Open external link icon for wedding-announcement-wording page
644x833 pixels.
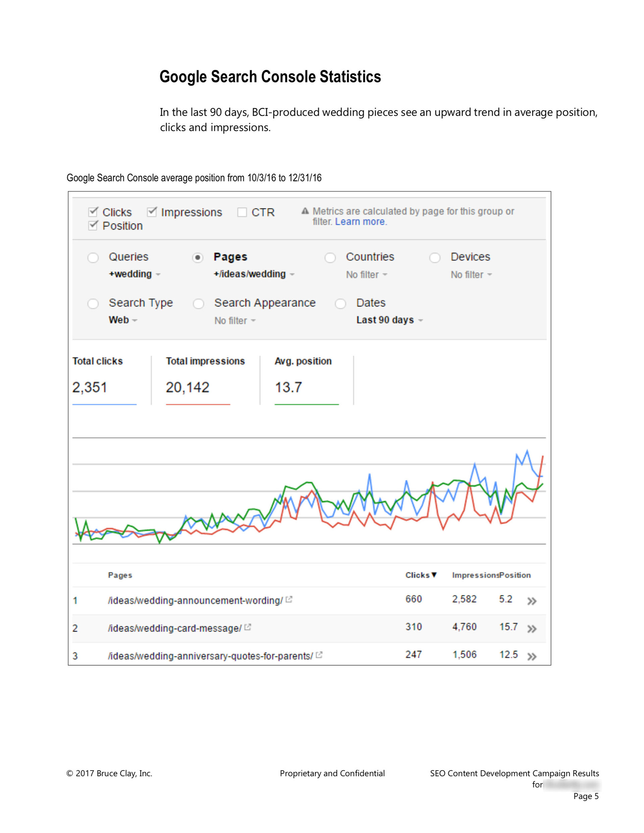pos(289,599)
